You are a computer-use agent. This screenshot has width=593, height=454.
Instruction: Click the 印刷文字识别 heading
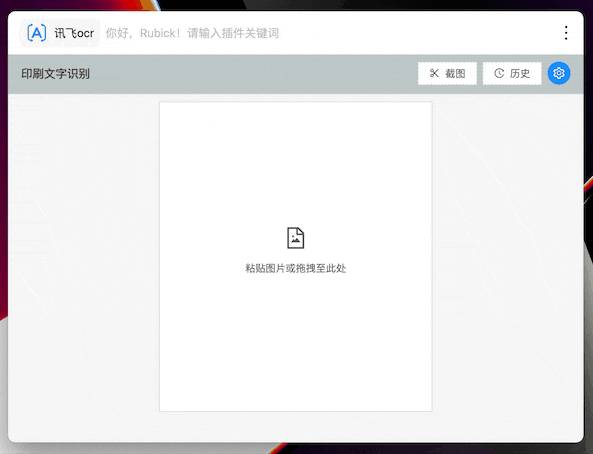(x=55, y=73)
